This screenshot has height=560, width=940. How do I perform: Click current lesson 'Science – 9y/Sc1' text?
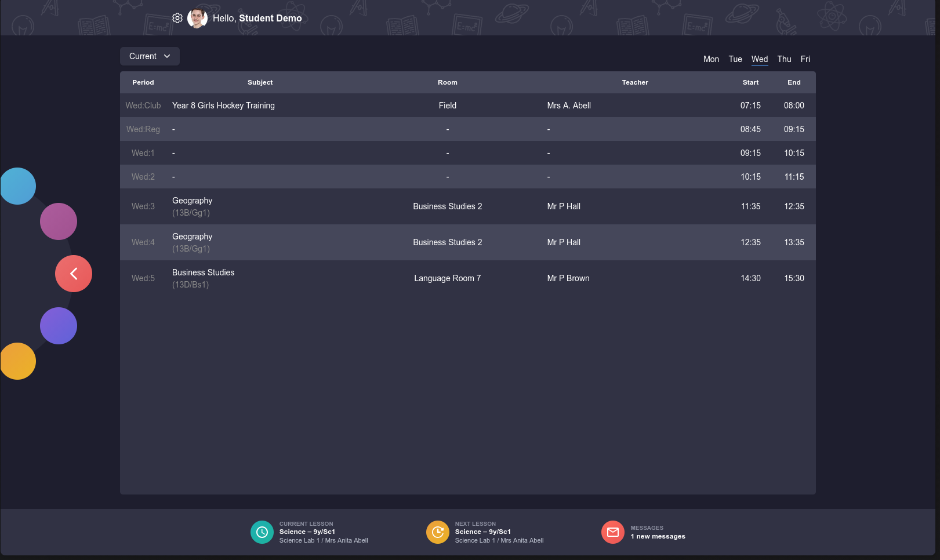click(307, 532)
